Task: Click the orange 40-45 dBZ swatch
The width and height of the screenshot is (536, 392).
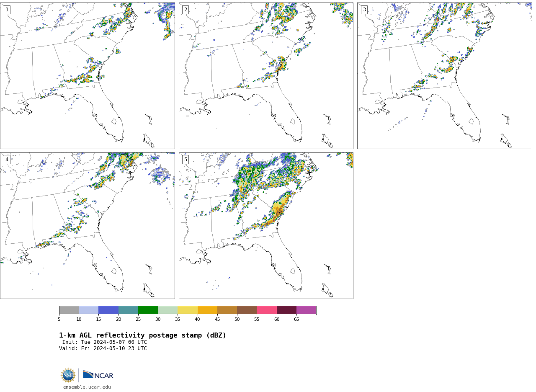Action: [207, 310]
